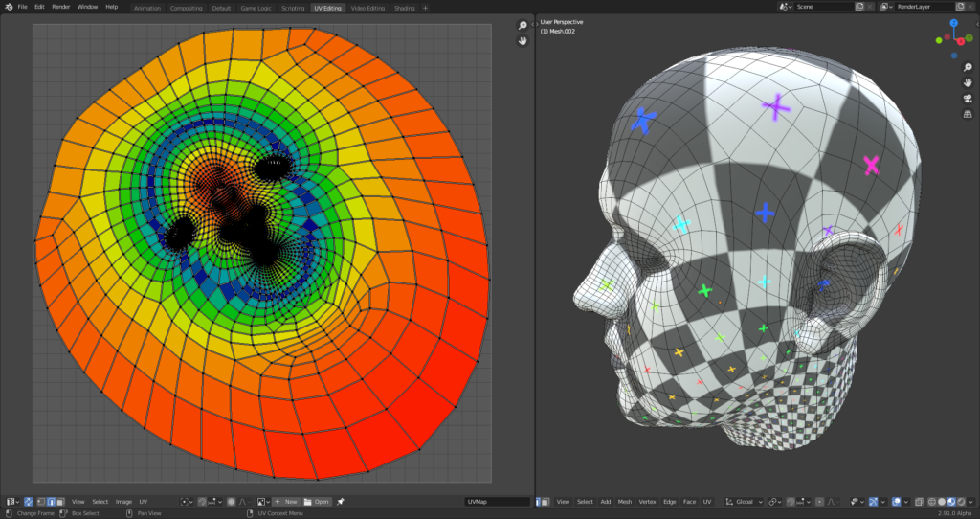Open scene browse dropdown icon
The width and height of the screenshot is (980, 519).
(785, 7)
